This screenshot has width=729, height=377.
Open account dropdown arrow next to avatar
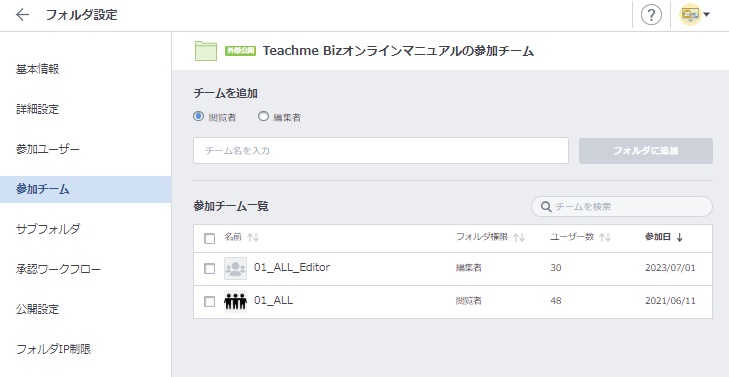pyautogui.click(x=707, y=15)
